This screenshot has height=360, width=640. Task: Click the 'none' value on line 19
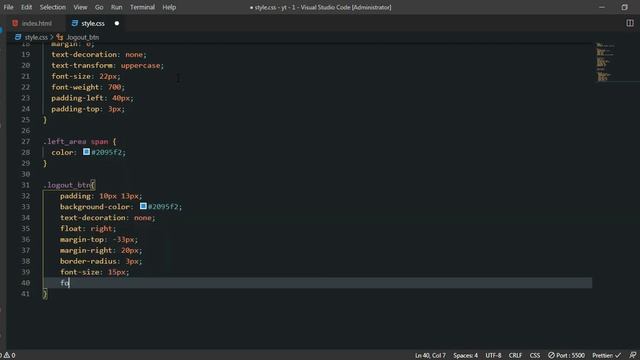click(x=134, y=54)
